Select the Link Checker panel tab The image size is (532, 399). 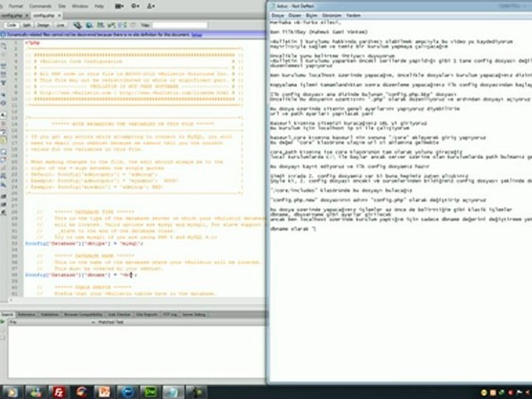[x=119, y=315]
